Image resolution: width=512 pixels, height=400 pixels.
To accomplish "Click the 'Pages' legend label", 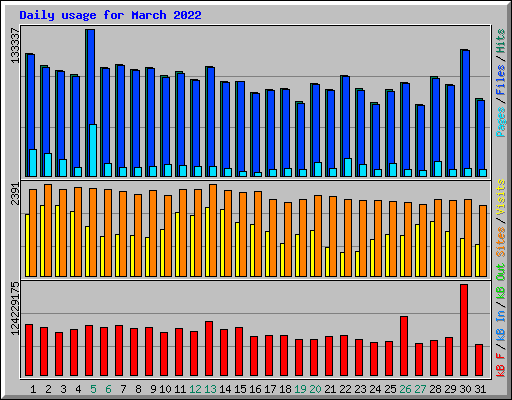I will point(501,122).
